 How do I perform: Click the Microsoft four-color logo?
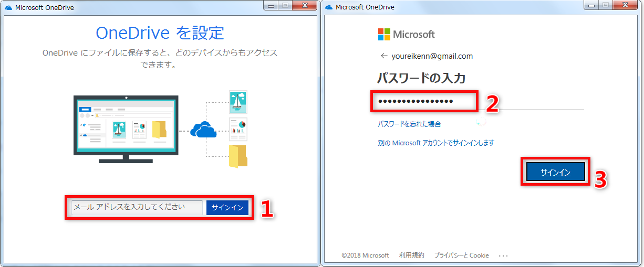385,35
